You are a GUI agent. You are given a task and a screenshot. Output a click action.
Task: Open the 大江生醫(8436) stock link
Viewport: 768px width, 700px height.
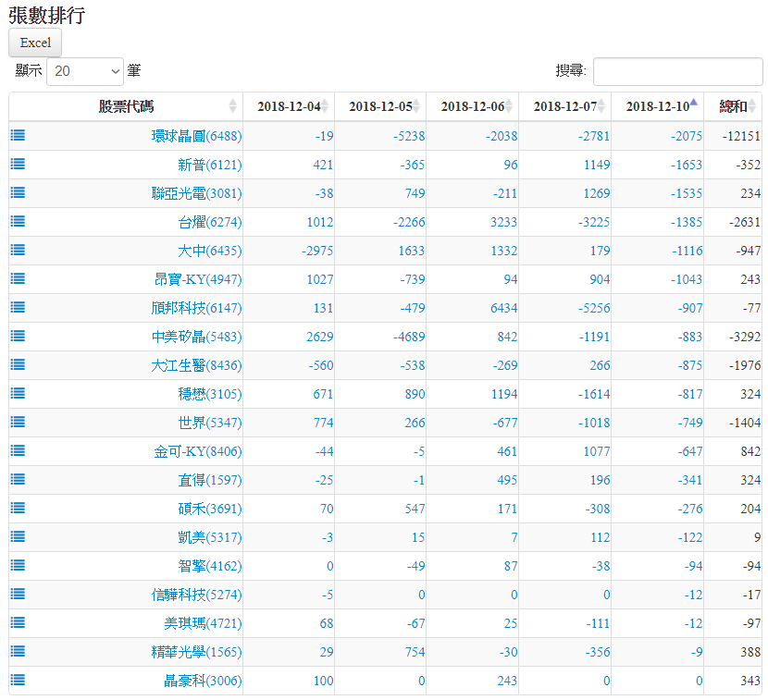tap(196, 365)
